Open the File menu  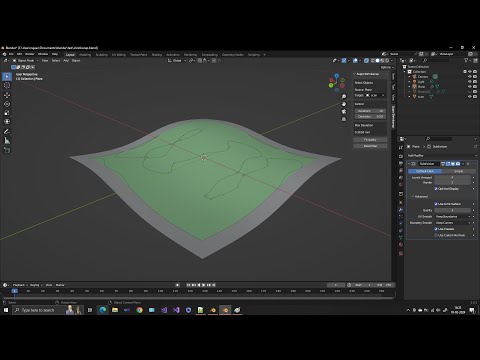pos(11,54)
